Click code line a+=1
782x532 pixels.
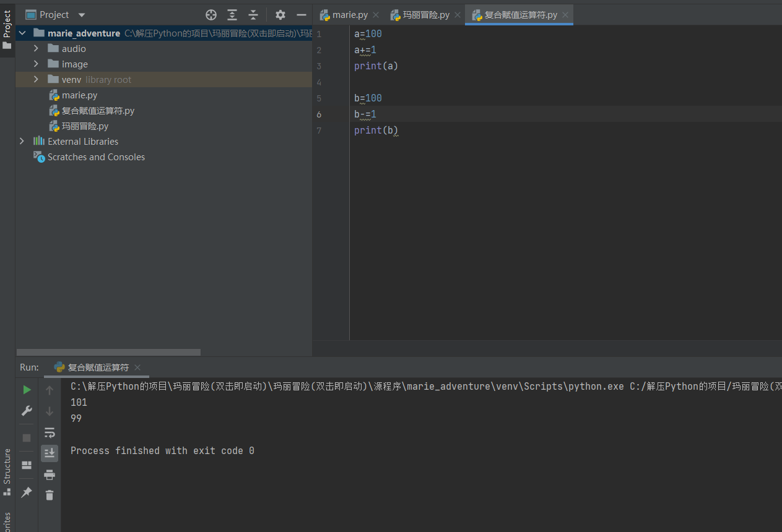(x=365, y=50)
